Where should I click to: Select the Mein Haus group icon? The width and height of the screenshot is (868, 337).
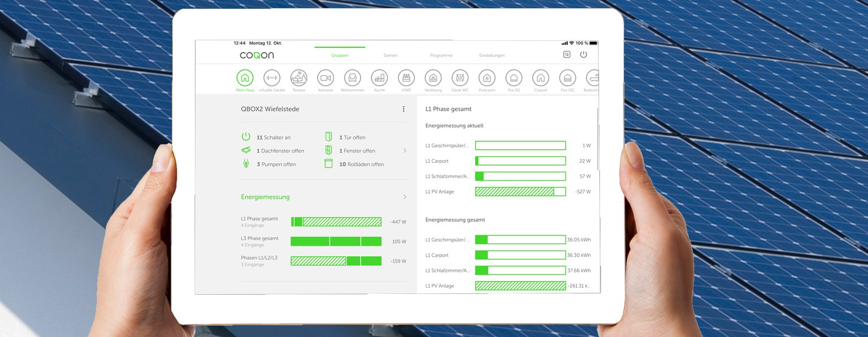point(245,78)
